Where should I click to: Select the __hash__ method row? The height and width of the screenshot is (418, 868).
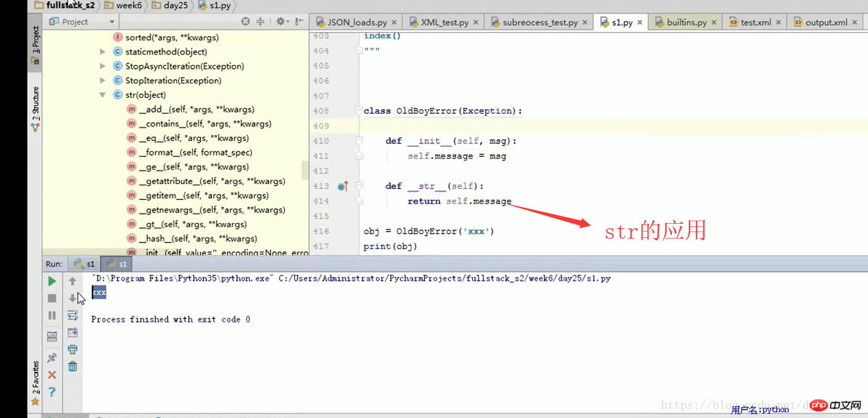point(198,239)
